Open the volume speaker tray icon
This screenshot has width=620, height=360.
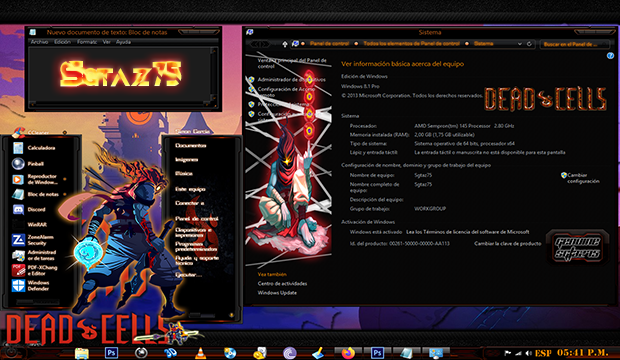[528, 353]
